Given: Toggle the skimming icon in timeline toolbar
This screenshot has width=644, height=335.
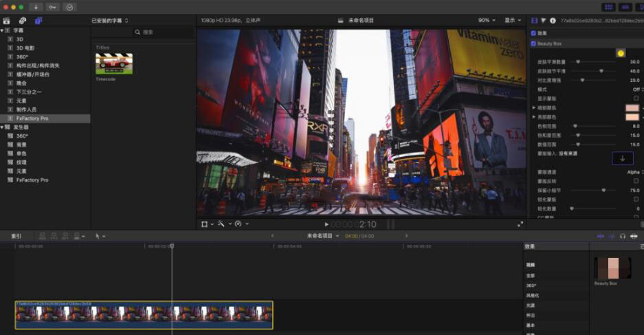Looking at the screenshot, I should tap(600, 236).
